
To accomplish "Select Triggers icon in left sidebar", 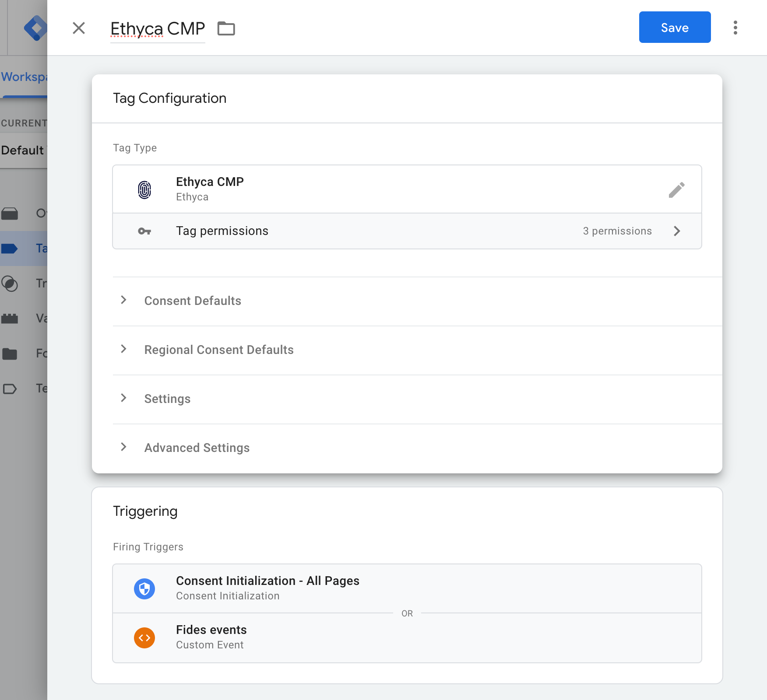I will (x=10, y=283).
